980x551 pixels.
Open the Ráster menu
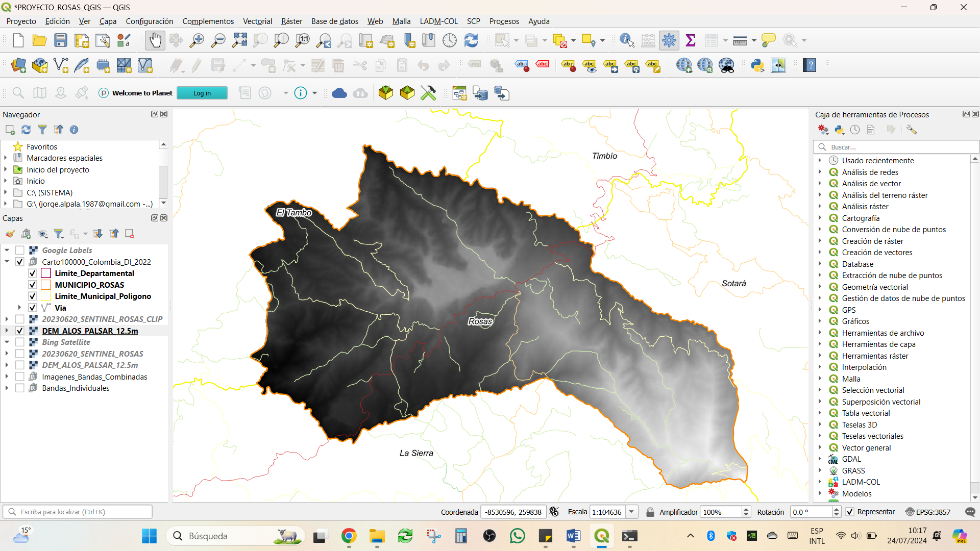[x=291, y=21]
